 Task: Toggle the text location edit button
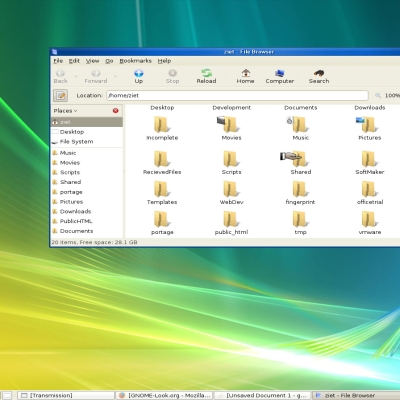point(61,96)
